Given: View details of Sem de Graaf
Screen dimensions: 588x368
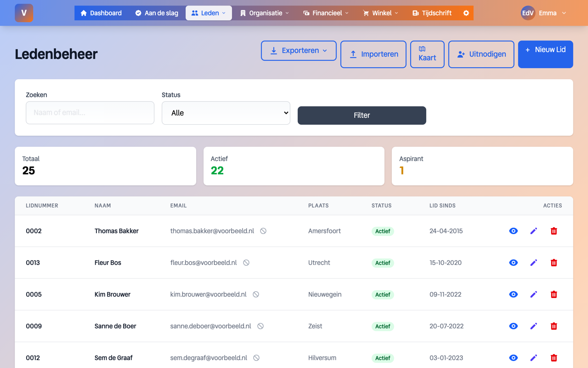Looking at the screenshot, I should [514, 358].
